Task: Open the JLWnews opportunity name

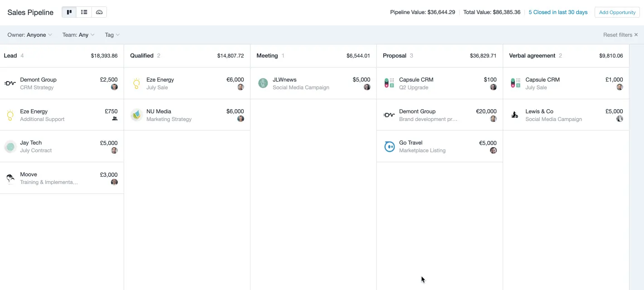Action: click(284, 80)
